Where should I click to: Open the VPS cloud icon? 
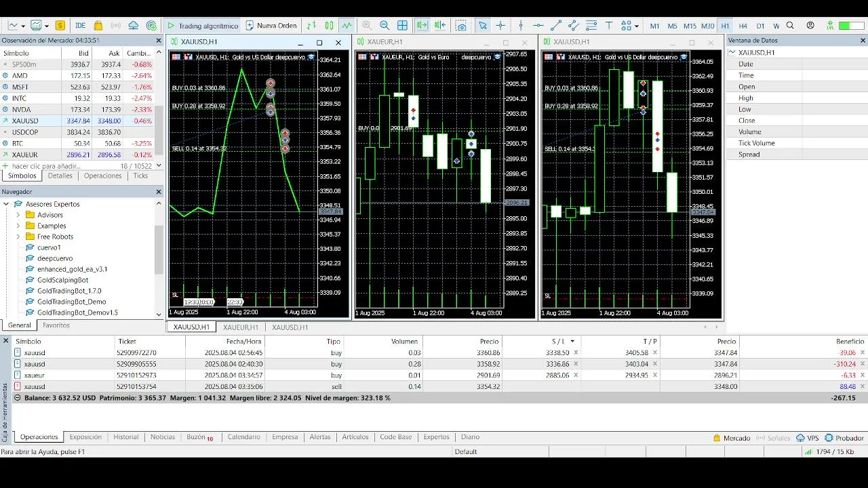[x=133, y=26]
